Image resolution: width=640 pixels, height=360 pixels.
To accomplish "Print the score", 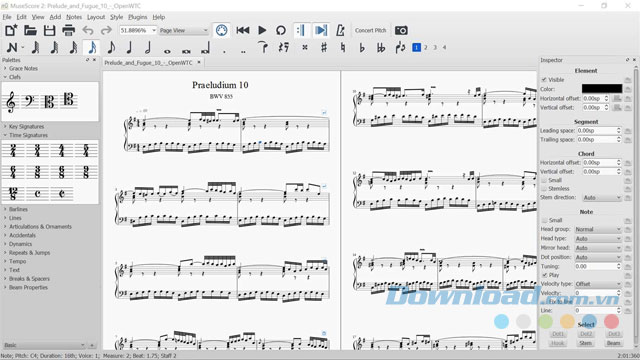I will (69, 30).
